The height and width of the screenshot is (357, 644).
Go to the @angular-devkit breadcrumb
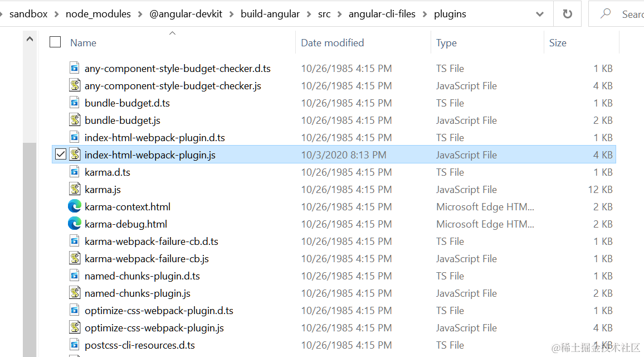pos(186,14)
